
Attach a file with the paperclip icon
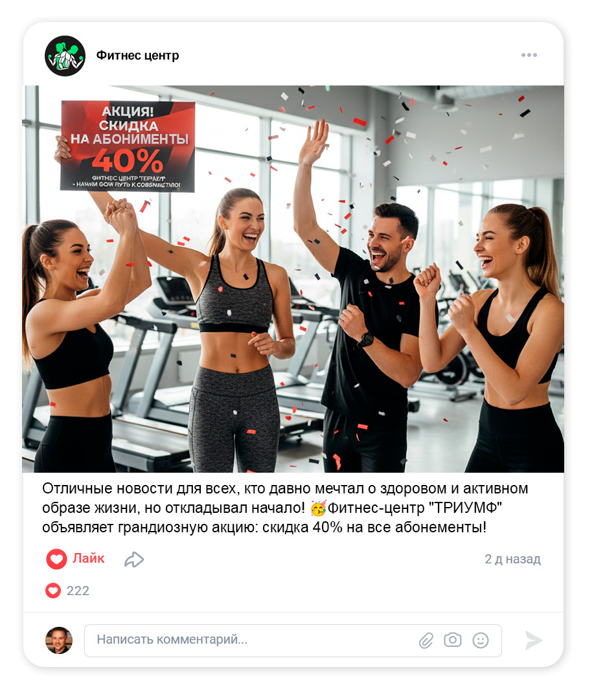[x=426, y=640]
